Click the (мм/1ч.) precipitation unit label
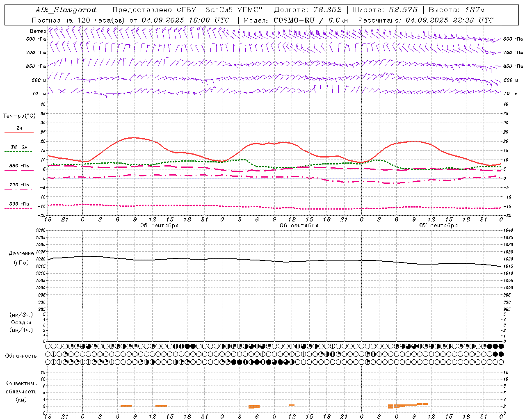The width and height of the screenshot is (525, 420). click(21, 330)
